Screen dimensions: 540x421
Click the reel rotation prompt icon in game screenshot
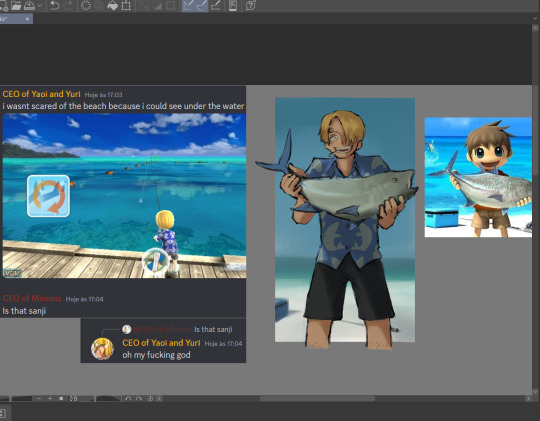[49, 196]
